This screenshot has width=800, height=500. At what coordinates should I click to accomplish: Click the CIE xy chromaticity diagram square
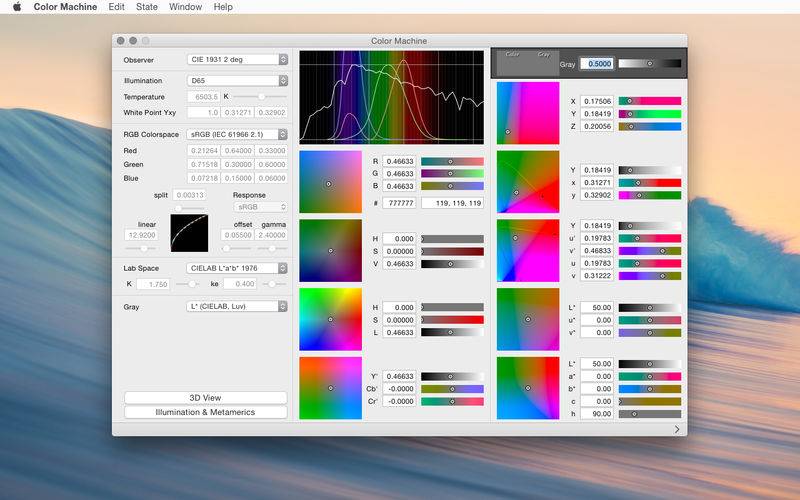528,182
